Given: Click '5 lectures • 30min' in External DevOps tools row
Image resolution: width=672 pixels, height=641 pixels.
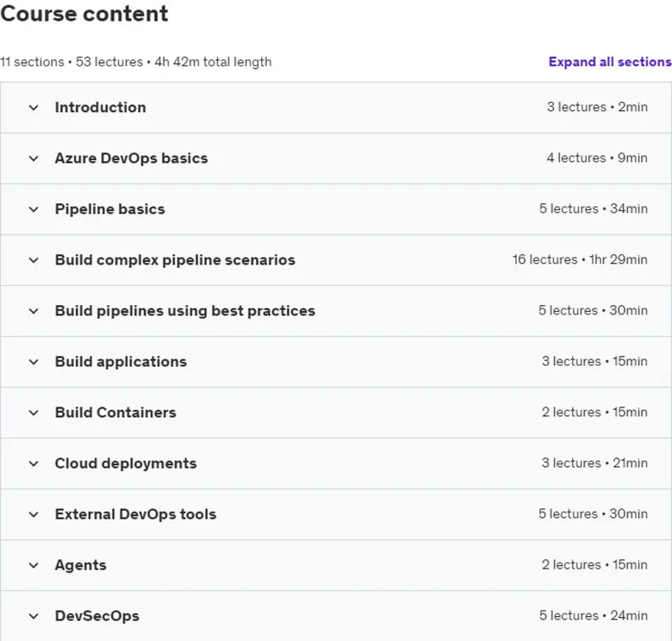Looking at the screenshot, I should pyautogui.click(x=593, y=513).
